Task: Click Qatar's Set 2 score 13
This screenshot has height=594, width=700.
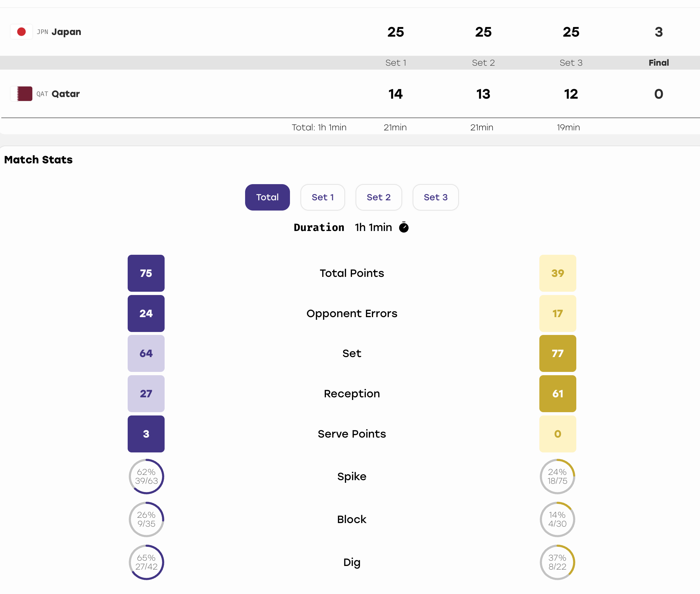Action: tap(483, 94)
